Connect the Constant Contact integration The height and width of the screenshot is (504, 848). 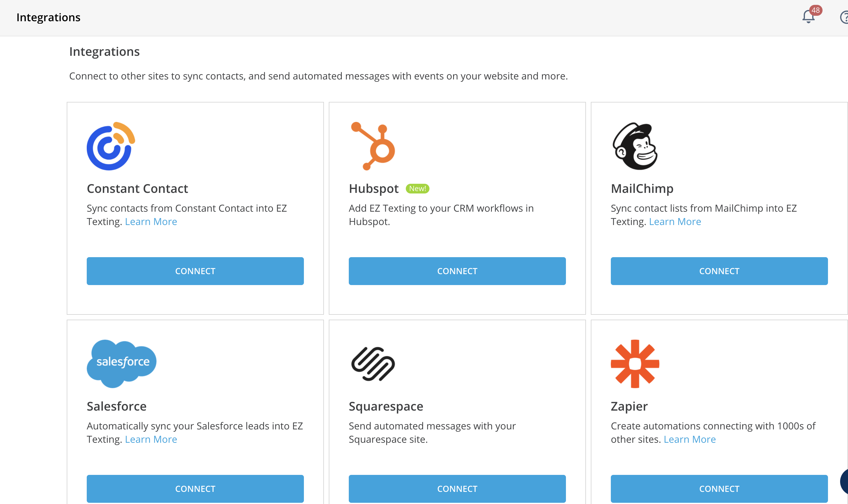point(195,271)
